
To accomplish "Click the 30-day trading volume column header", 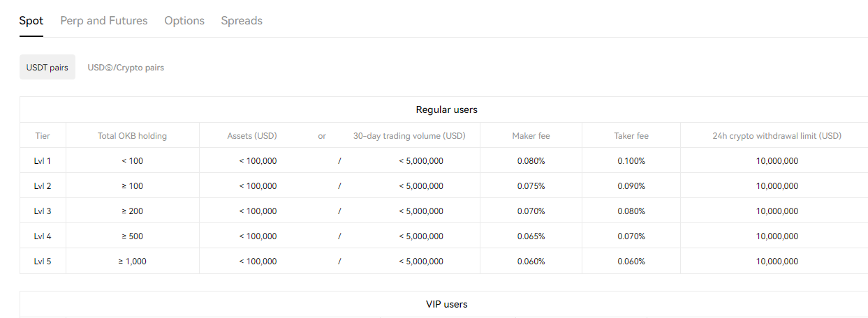I will (x=409, y=136).
